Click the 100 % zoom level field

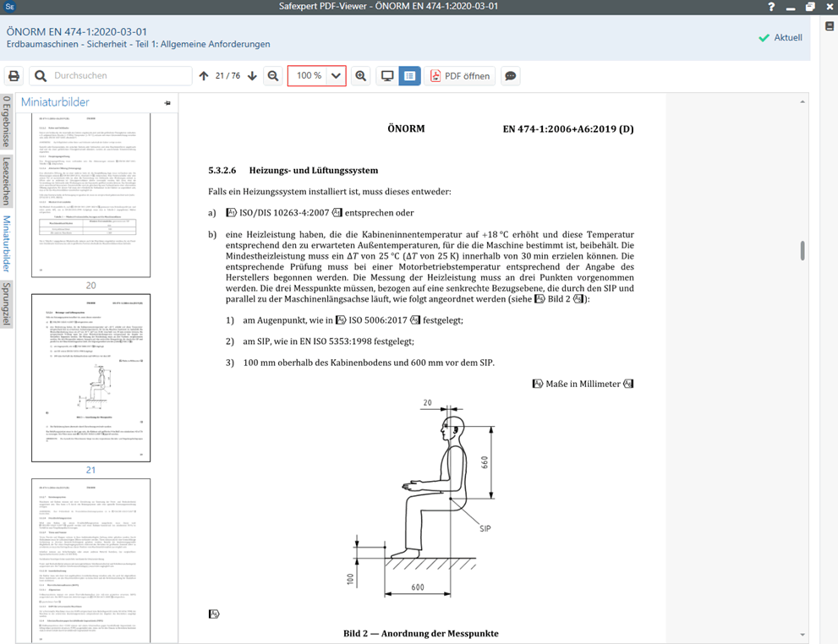click(308, 76)
